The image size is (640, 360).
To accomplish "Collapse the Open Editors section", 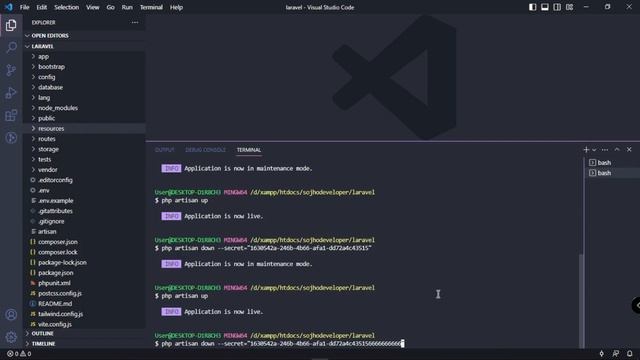I will [84, 36].
